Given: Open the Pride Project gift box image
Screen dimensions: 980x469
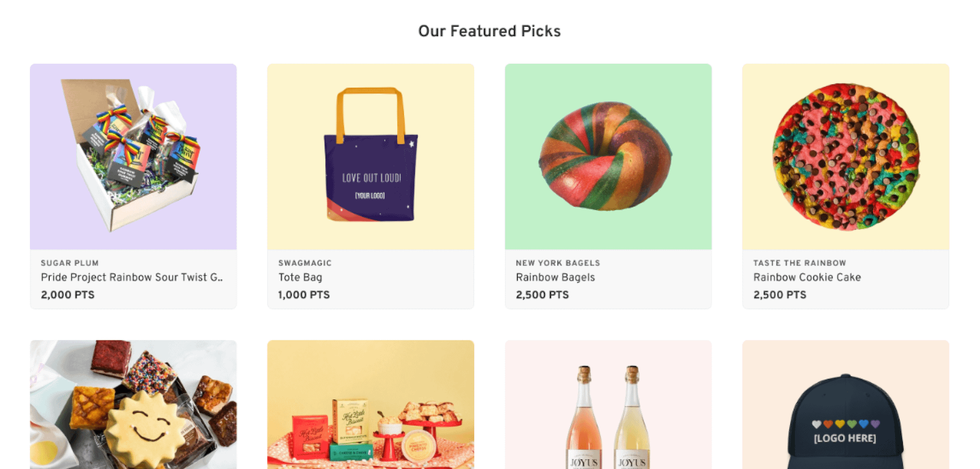Looking at the screenshot, I should click(133, 156).
